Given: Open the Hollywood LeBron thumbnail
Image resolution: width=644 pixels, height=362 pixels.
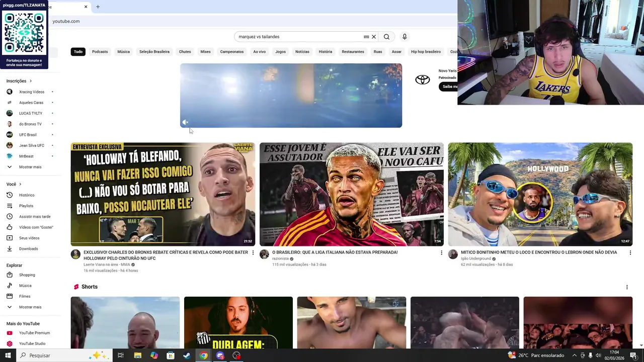Looking at the screenshot, I should [x=540, y=195].
